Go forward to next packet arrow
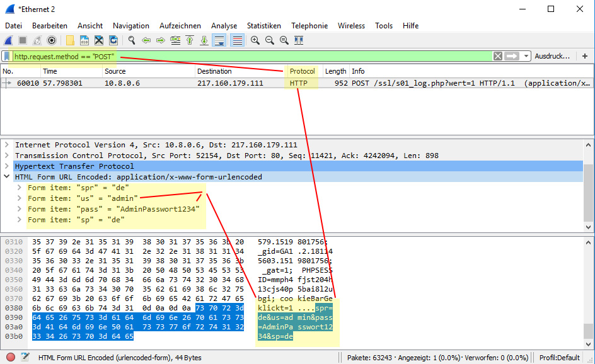595x364 pixels. [x=161, y=40]
